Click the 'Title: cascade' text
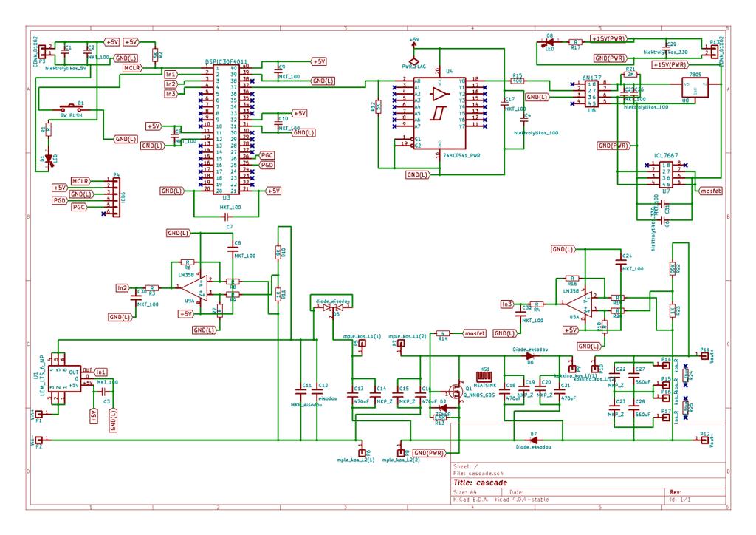This screenshot has width=756, height=535. coord(480,483)
